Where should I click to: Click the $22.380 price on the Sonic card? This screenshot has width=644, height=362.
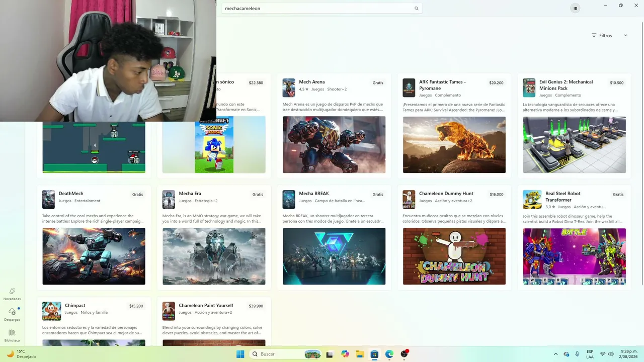[256, 82]
